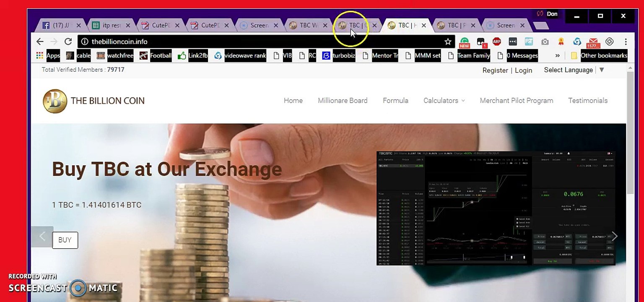
Task: Open the dark dotted password extension icon
Action: click(x=512, y=42)
